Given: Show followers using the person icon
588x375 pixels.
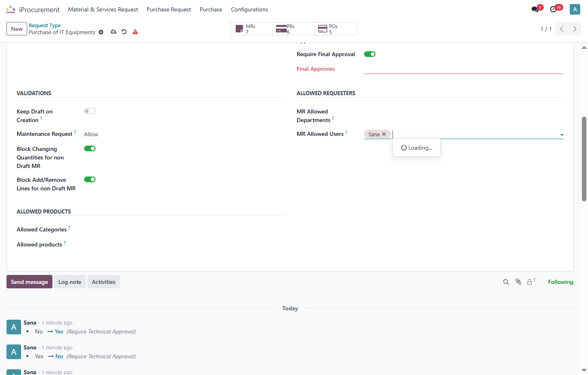Looking at the screenshot, I should [529, 282].
